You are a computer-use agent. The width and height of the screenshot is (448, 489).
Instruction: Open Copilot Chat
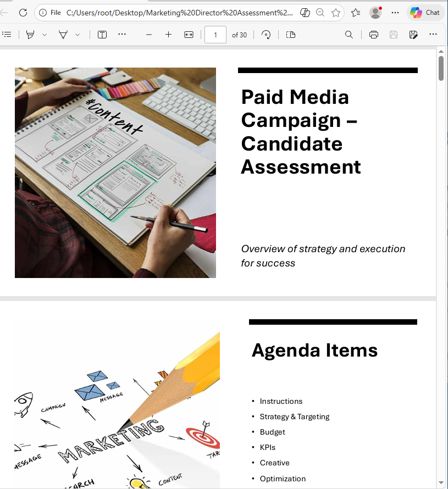pos(425,12)
